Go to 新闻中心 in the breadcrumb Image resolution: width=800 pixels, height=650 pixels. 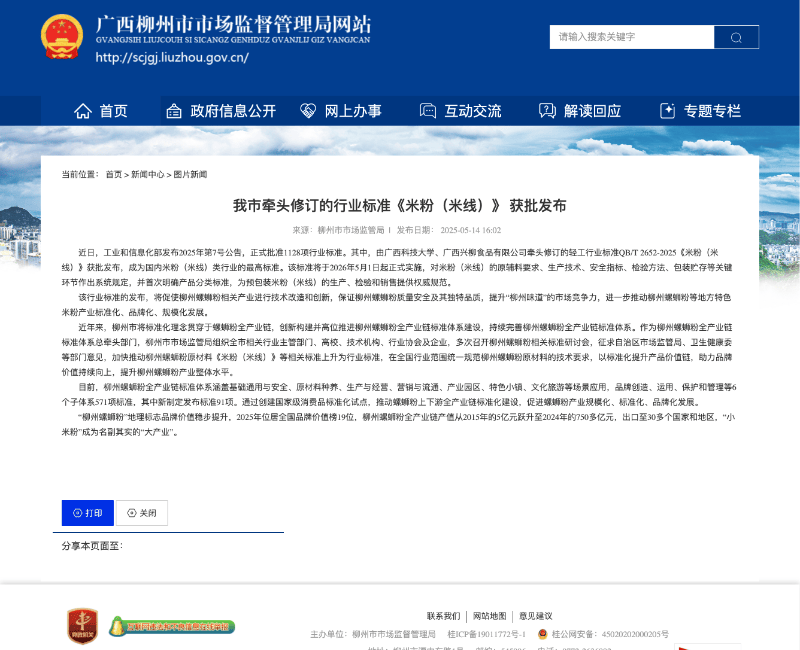(x=147, y=174)
